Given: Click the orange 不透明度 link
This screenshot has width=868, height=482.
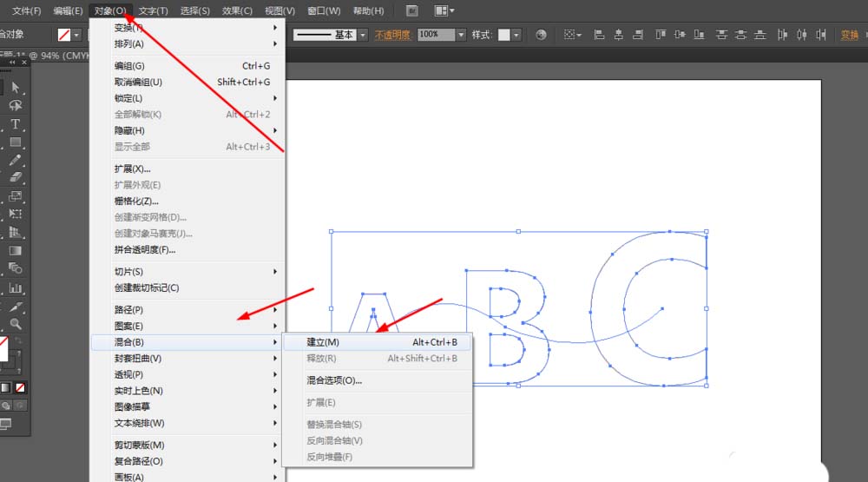Looking at the screenshot, I should pyautogui.click(x=393, y=35).
